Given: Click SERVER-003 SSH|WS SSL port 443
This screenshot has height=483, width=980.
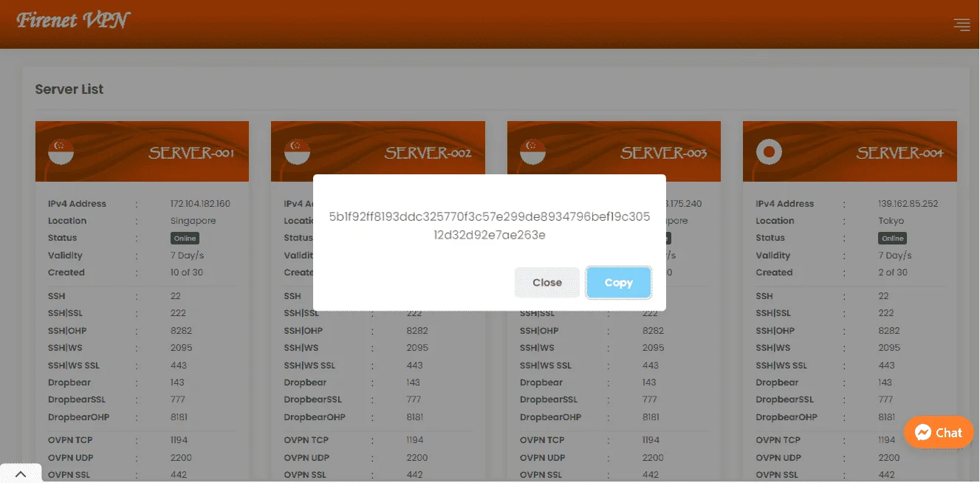Looking at the screenshot, I should tap(651, 366).
